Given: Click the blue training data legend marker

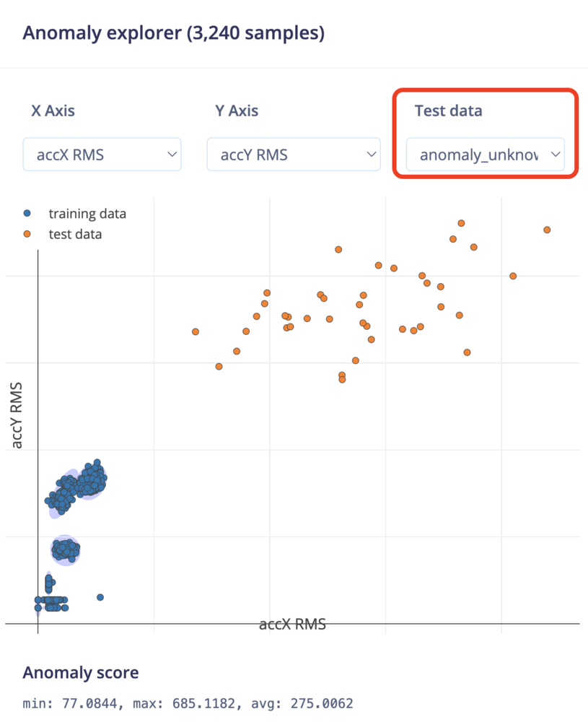Looking at the screenshot, I should [x=27, y=213].
